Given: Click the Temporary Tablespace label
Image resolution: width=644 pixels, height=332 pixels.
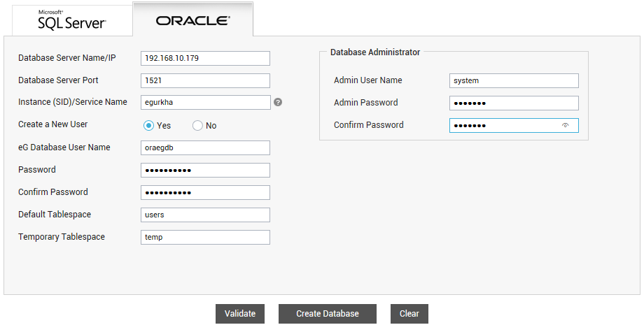Looking at the screenshot, I should [62, 236].
